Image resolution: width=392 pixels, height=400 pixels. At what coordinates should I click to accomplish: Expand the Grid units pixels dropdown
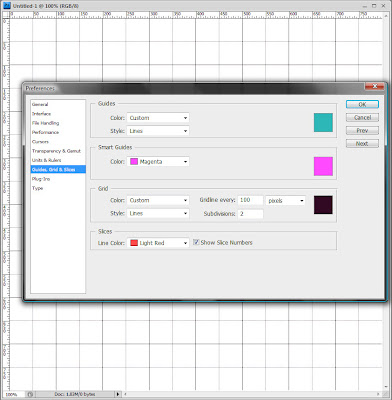click(x=285, y=201)
